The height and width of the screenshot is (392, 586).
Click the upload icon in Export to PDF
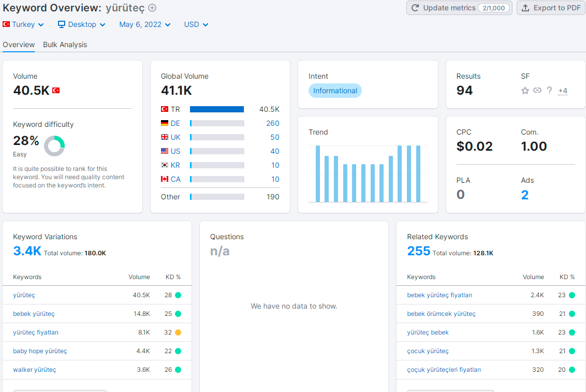click(x=525, y=8)
